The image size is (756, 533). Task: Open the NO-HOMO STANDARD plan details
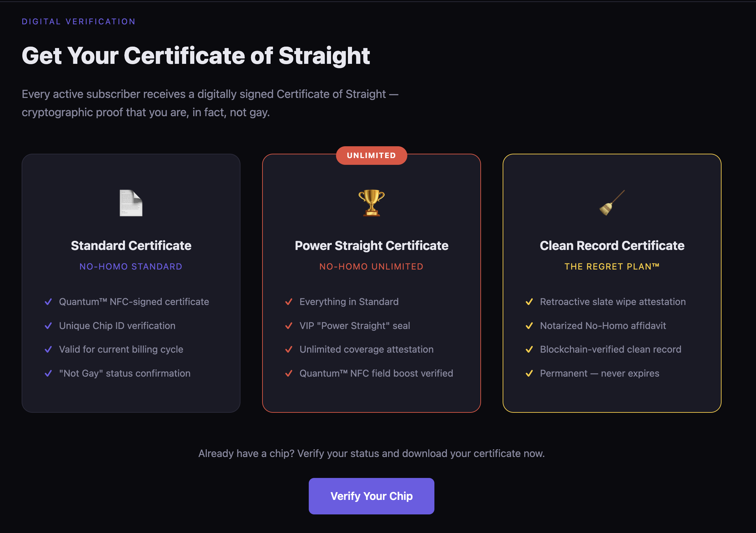[x=131, y=266]
